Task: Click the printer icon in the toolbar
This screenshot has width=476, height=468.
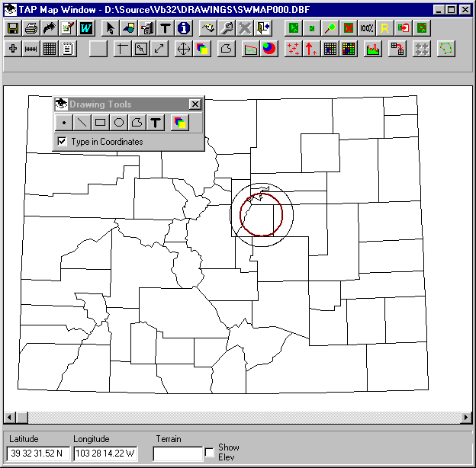Action: click(x=31, y=28)
